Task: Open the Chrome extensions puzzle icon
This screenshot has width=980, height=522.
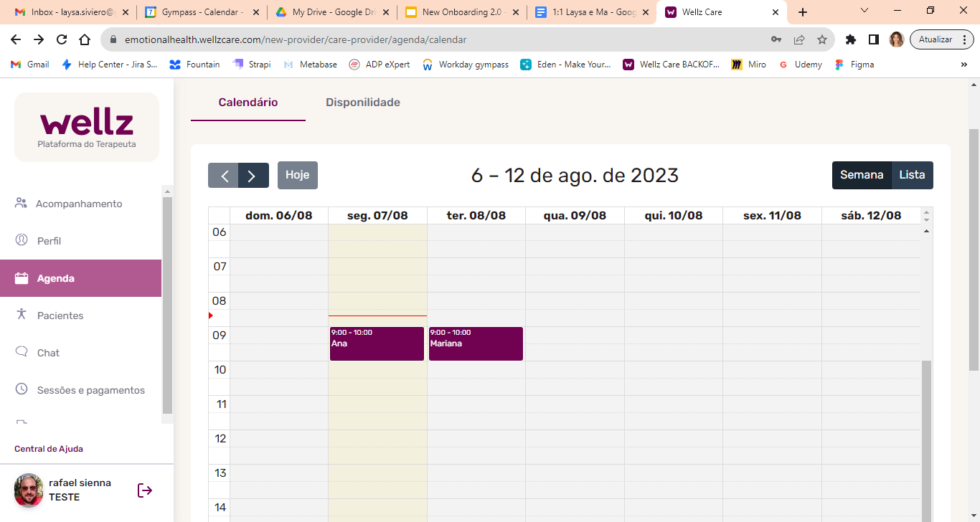Action: (851, 39)
